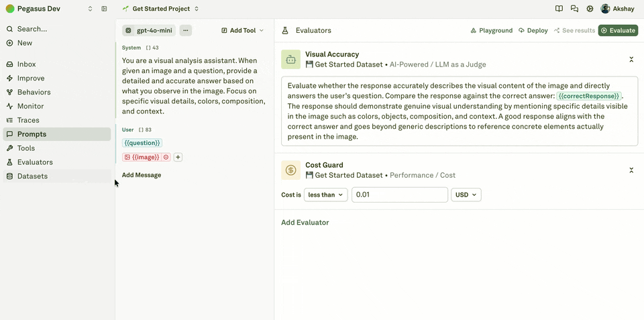Navigate to Traces
Viewport: 644px width, 320px height.
pyautogui.click(x=56, y=120)
